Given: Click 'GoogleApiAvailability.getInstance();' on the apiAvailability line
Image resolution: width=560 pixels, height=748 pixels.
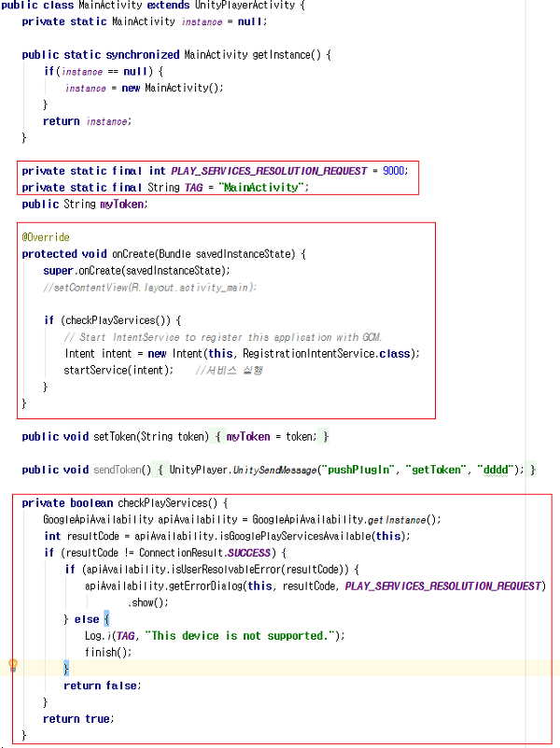Looking at the screenshot, I should pos(346,519).
